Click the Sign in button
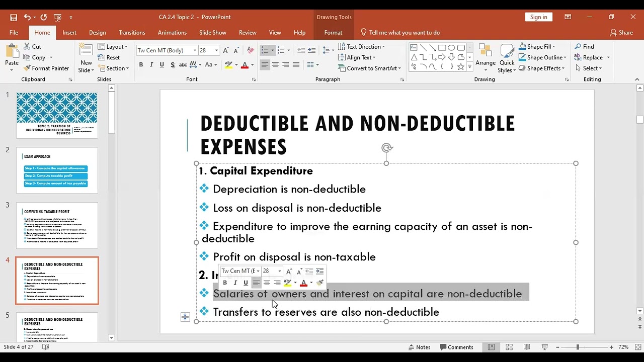The image size is (644, 362). (538, 17)
